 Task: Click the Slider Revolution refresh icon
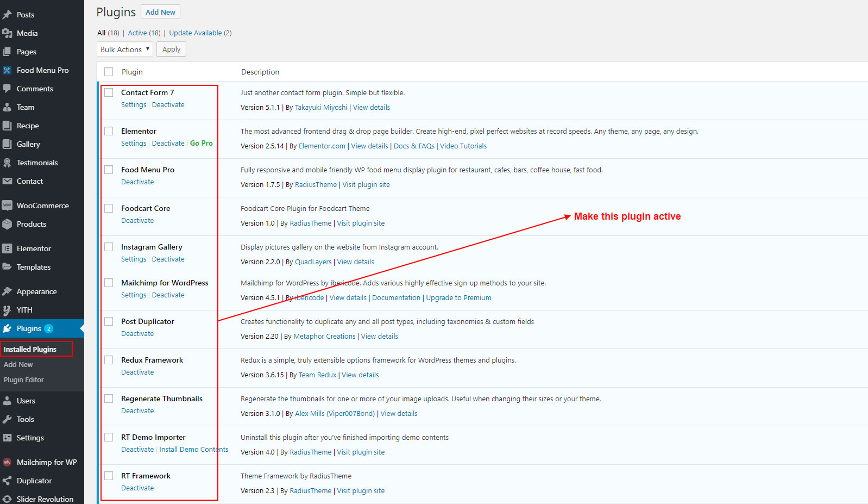click(7, 499)
